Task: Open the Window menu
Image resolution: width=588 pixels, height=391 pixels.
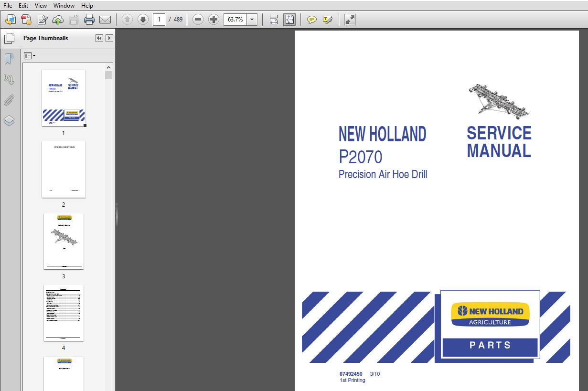Action: (64, 6)
